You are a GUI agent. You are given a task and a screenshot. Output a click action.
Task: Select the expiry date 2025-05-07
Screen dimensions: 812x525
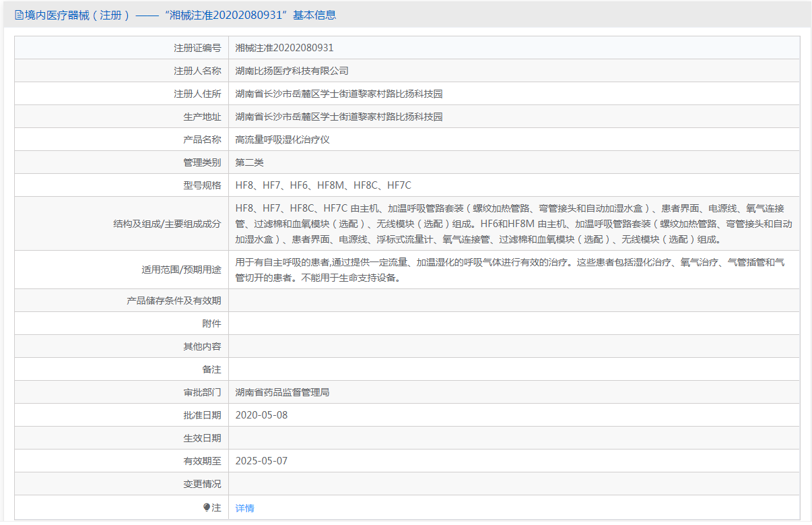tap(261, 461)
